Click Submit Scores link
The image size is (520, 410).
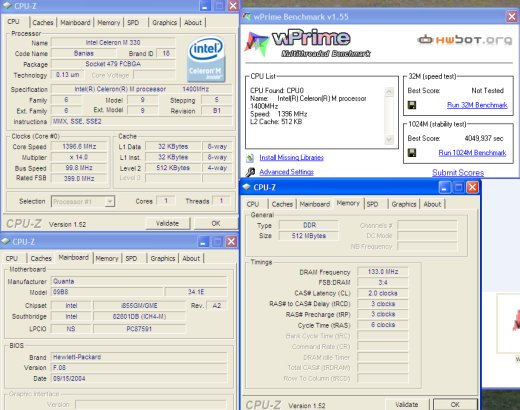tap(458, 173)
